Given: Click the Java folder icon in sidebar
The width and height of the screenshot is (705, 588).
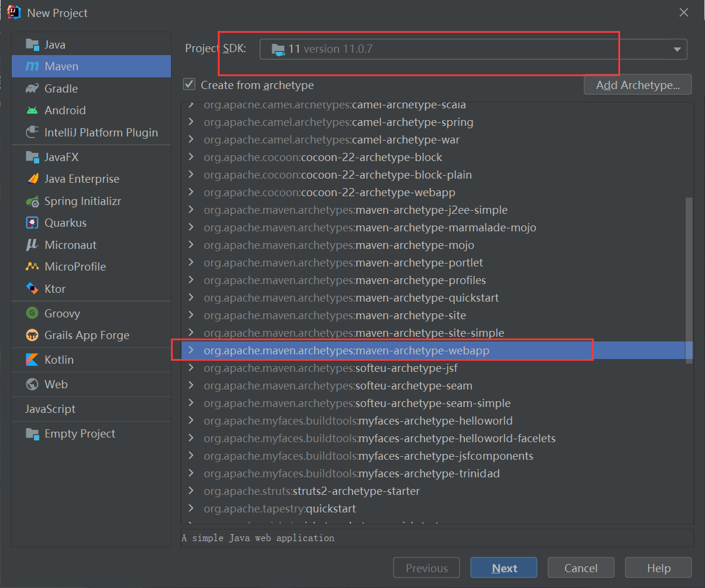Looking at the screenshot, I should pos(32,45).
